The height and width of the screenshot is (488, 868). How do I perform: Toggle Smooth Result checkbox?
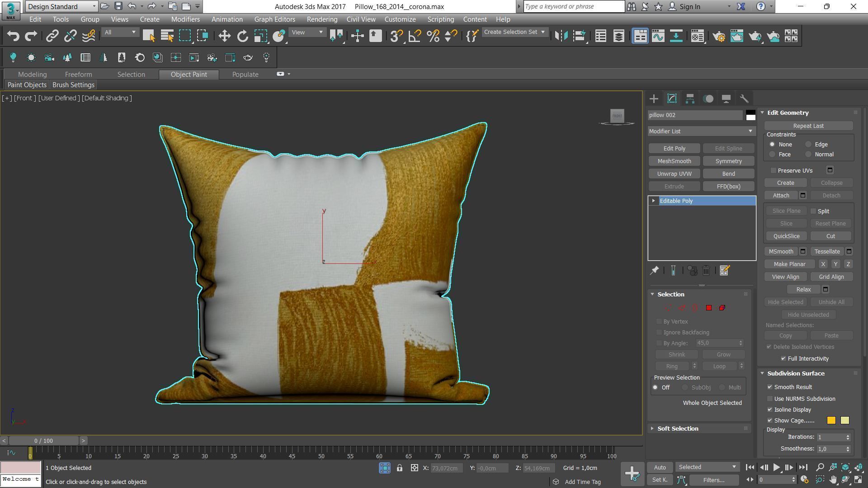(x=770, y=387)
